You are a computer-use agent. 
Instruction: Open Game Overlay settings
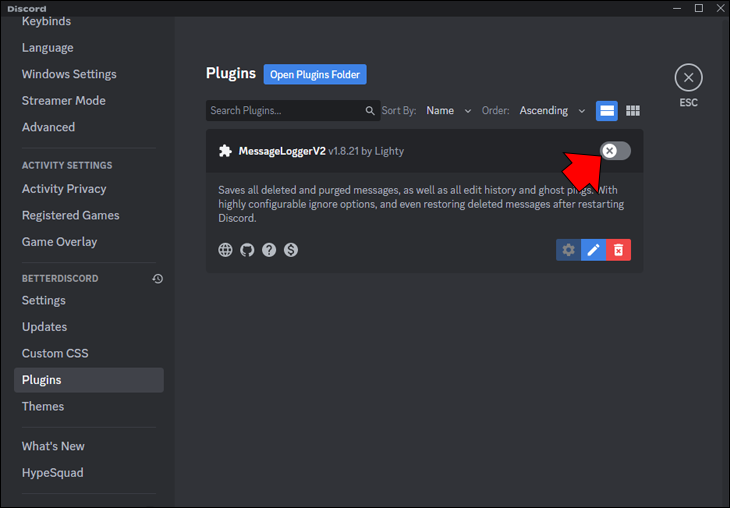tap(60, 242)
